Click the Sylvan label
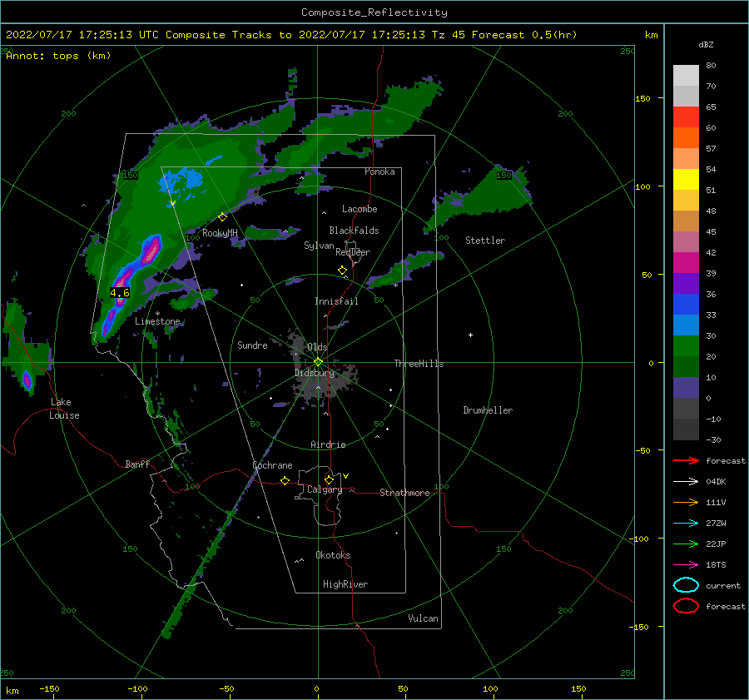 (x=319, y=246)
